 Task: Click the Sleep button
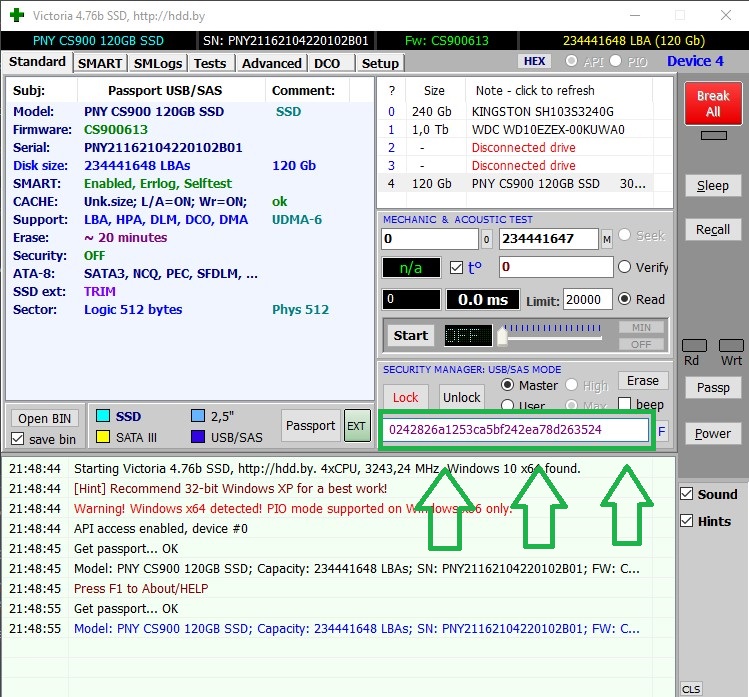[713, 185]
